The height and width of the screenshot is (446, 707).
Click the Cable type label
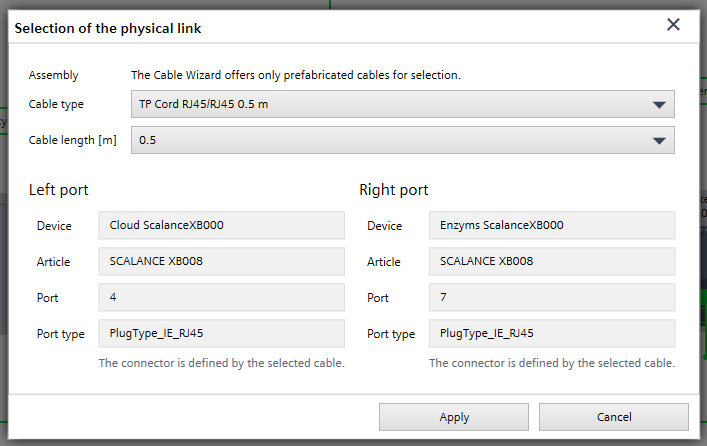click(56, 104)
